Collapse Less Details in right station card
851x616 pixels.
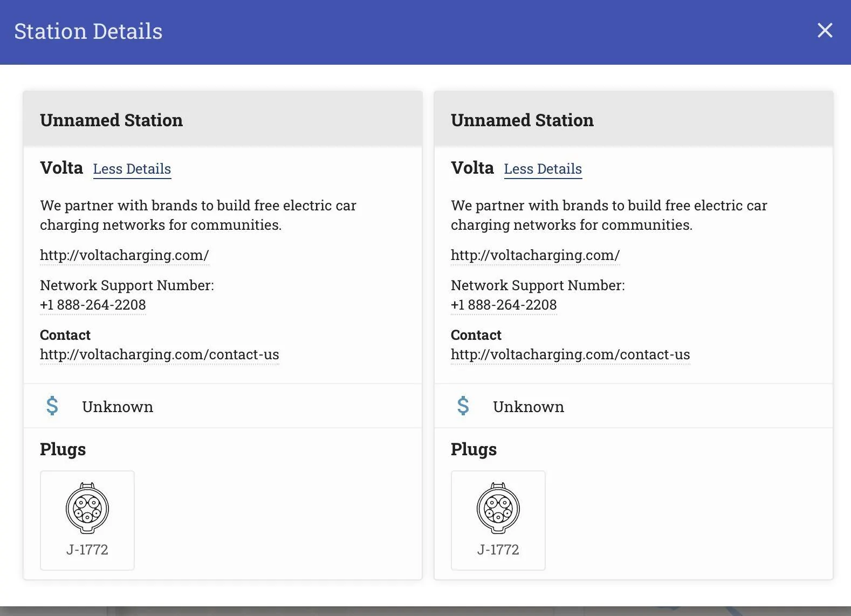(543, 169)
